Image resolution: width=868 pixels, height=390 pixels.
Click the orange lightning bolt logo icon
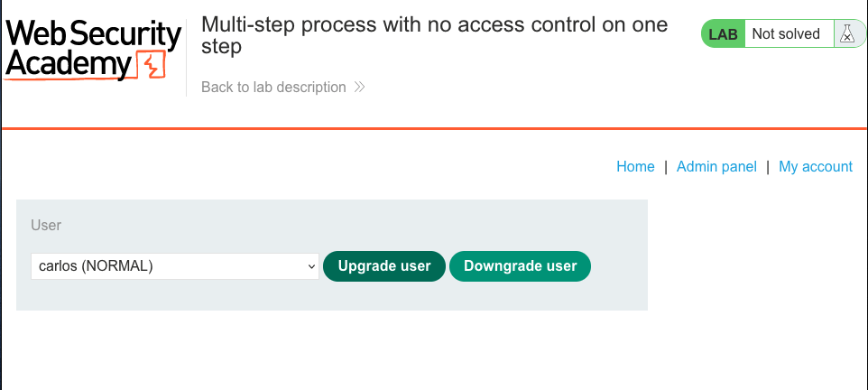tap(151, 65)
